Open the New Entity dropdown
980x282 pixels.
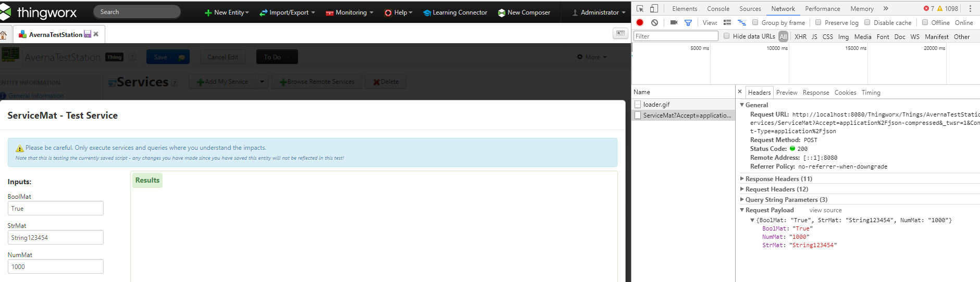(x=227, y=12)
